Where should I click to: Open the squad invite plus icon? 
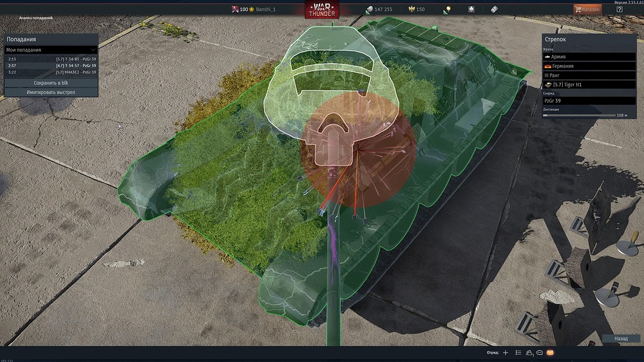pyautogui.click(x=506, y=353)
